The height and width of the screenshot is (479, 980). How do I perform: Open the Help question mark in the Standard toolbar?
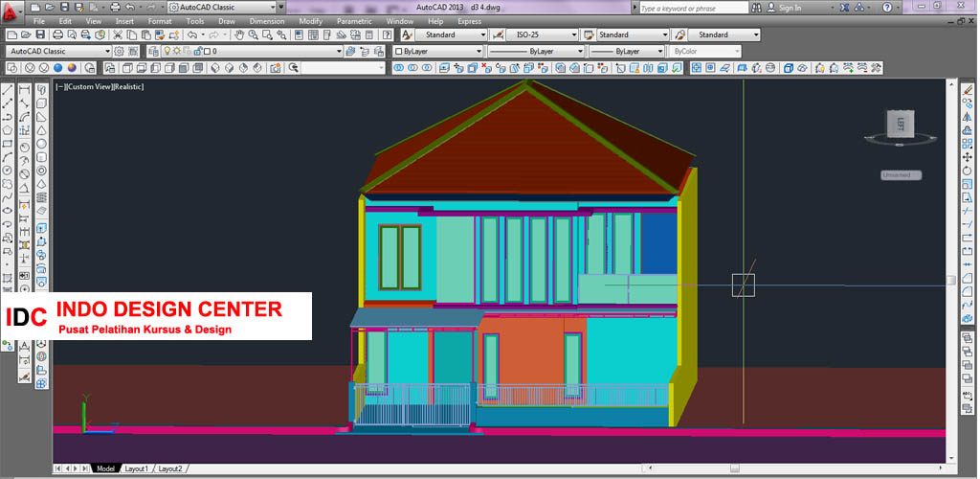pos(385,35)
